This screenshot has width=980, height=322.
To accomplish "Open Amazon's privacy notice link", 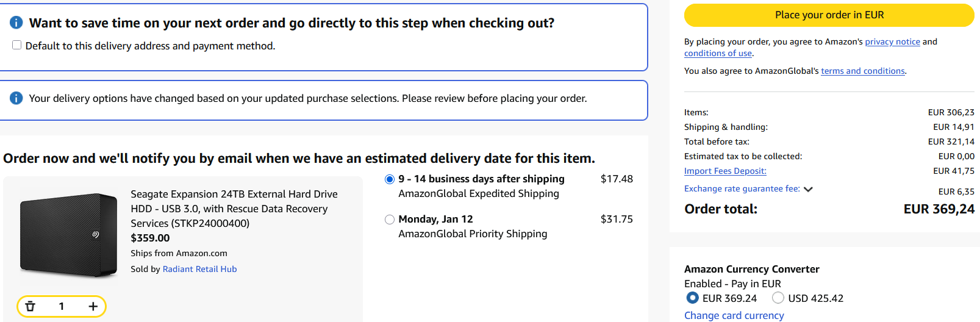I will click(x=892, y=41).
